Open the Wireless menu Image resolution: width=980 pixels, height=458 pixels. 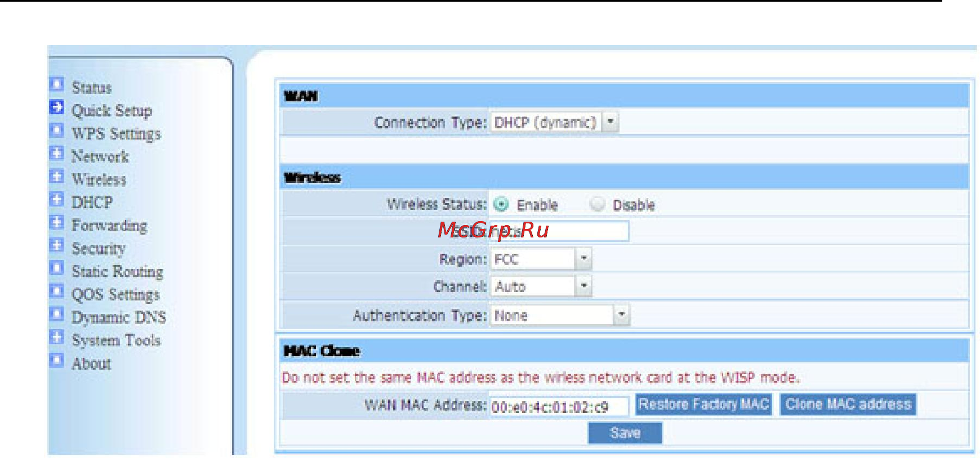[99, 179]
